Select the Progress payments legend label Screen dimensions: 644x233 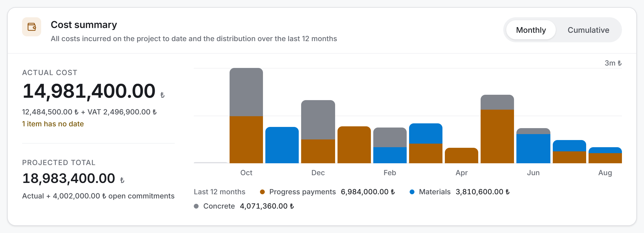pyautogui.click(x=302, y=192)
